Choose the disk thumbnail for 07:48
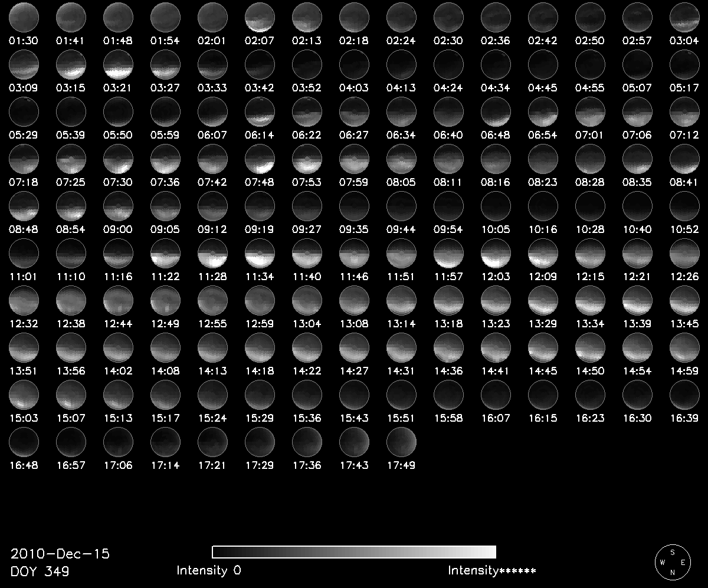The width and height of the screenshot is (708, 588). coord(260,159)
